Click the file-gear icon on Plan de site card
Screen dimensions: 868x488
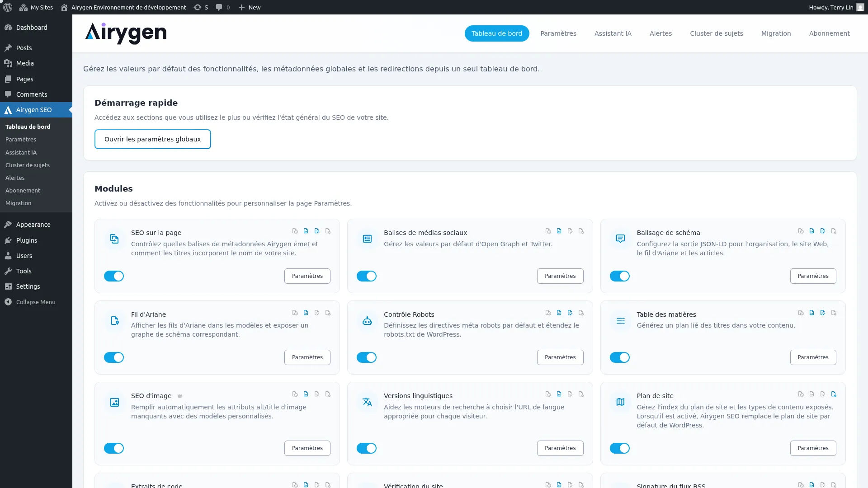point(834,394)
